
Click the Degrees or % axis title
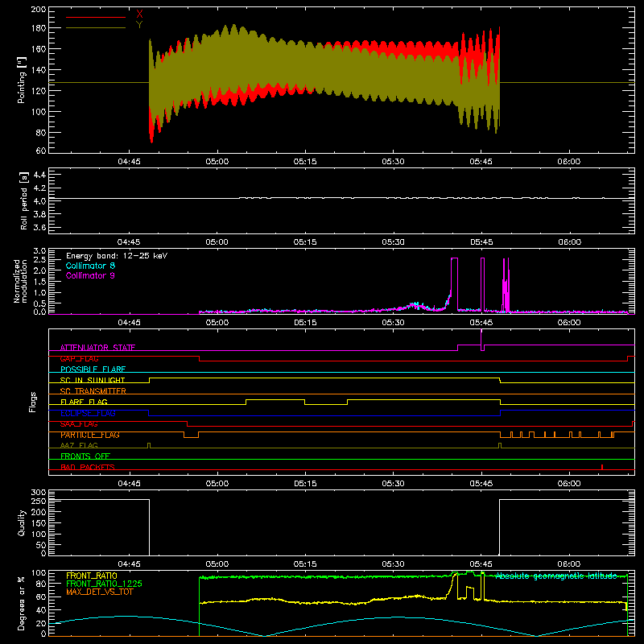coord(22,603)
